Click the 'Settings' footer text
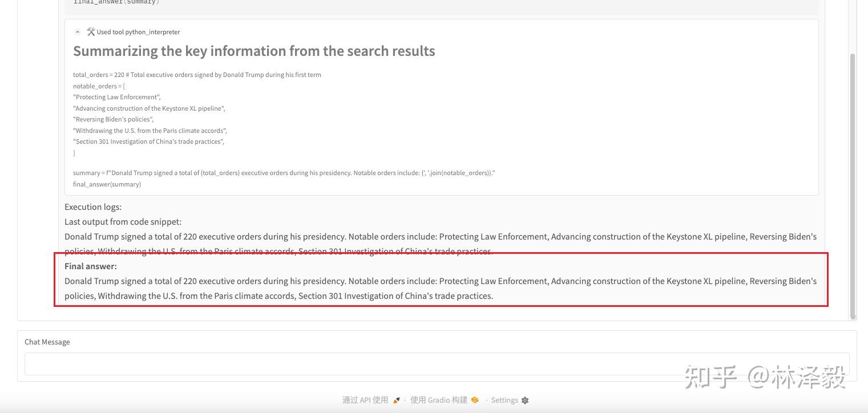 tap(504, 400)
